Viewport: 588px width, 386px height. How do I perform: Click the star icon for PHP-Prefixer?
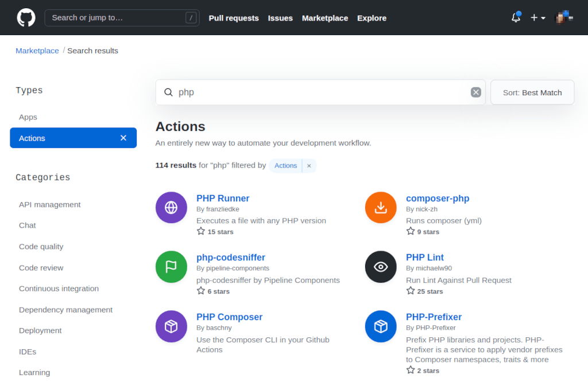411,370
